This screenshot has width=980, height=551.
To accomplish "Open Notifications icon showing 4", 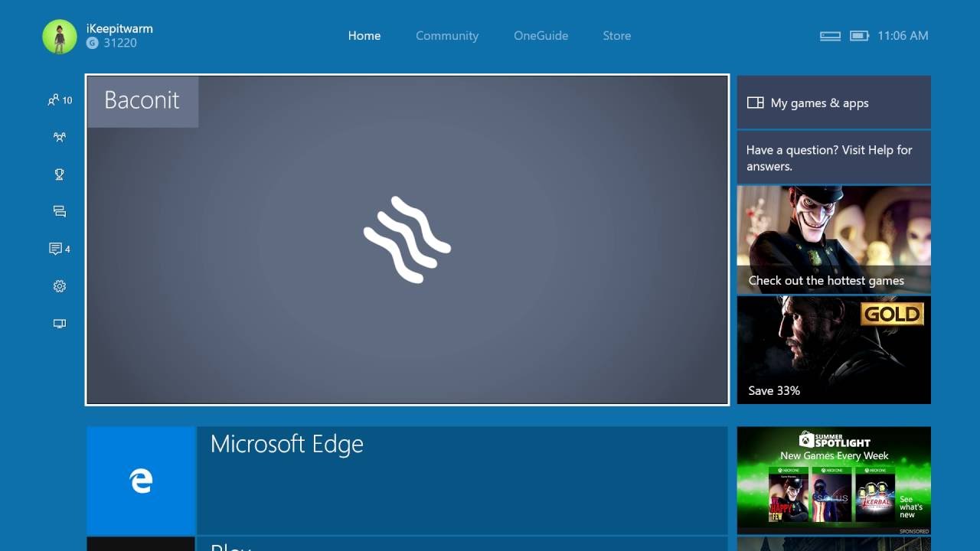I will pyautogui.click(x=60, y=249).
